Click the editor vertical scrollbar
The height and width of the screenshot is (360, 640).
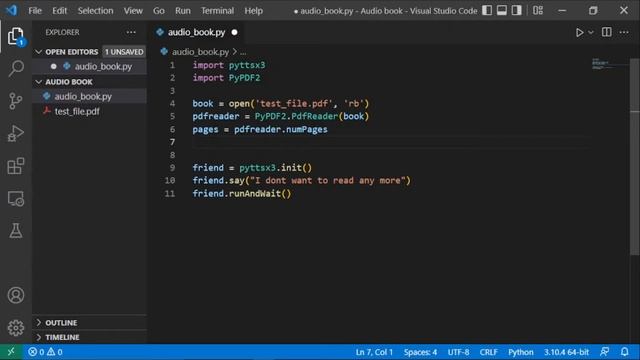(635, 157)
